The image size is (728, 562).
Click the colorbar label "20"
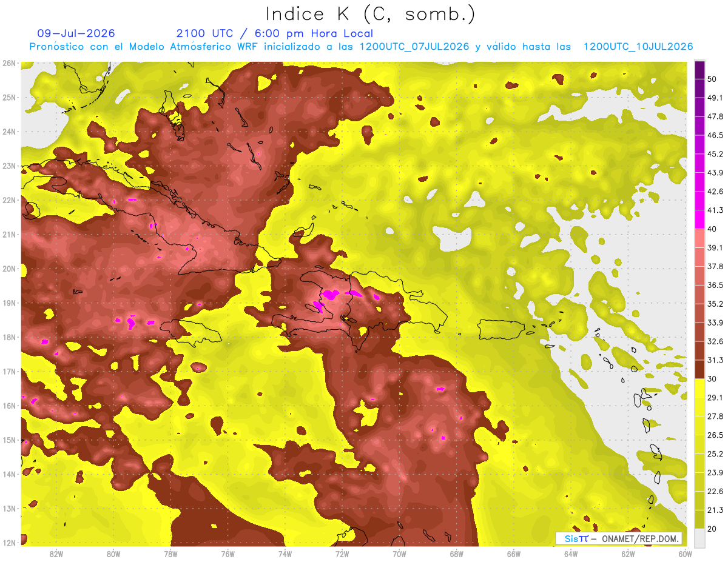tap(712, 529)
